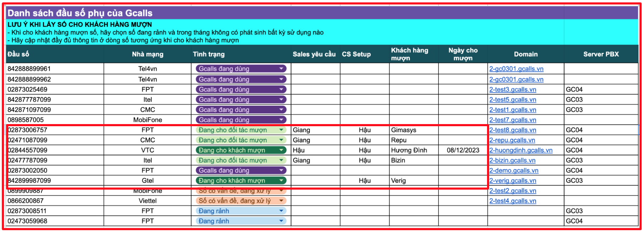
Task: Open status dropdown arrow for number 842888899961
Action: (x=281, y=69)
